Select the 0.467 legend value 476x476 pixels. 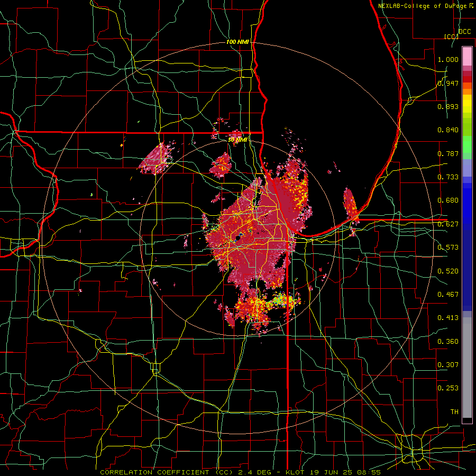pos(448,295)
